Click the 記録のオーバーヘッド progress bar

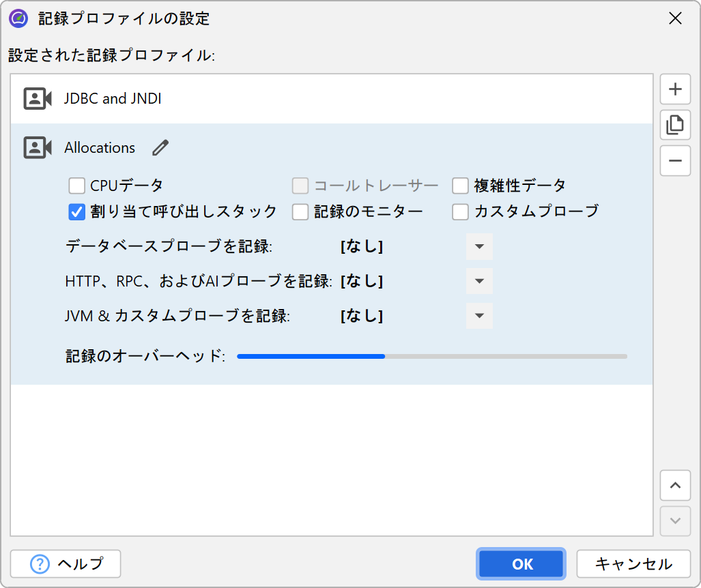pos(431,356)
